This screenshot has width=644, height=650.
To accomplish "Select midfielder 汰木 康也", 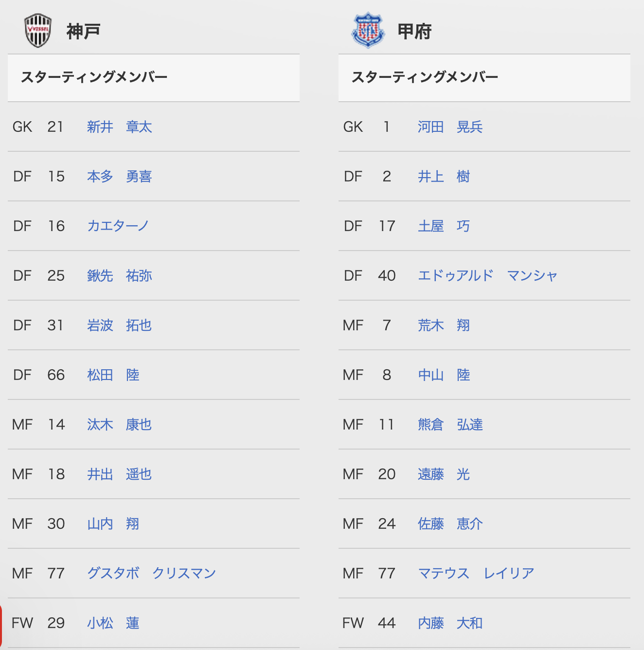I will coord(120,425).
